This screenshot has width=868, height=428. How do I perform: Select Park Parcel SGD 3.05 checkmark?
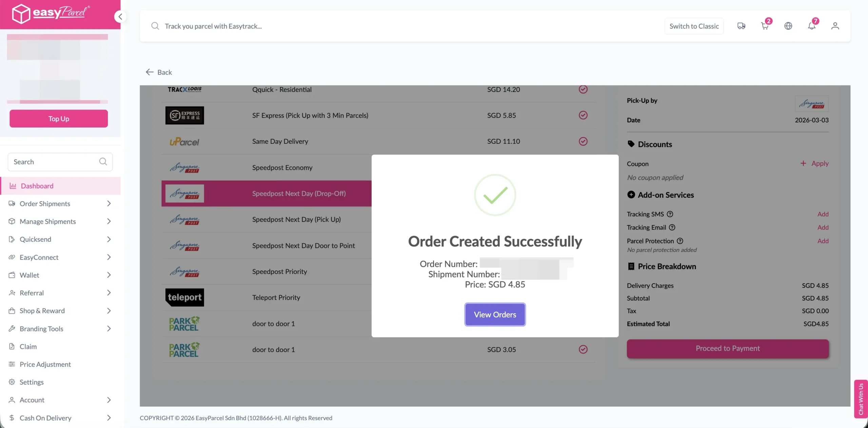pyautogui.click(x=583, y=349)
